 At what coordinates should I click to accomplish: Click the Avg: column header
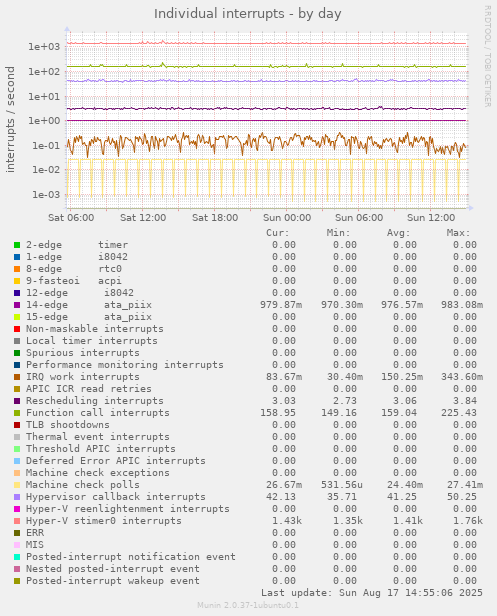tap(398, 233)
